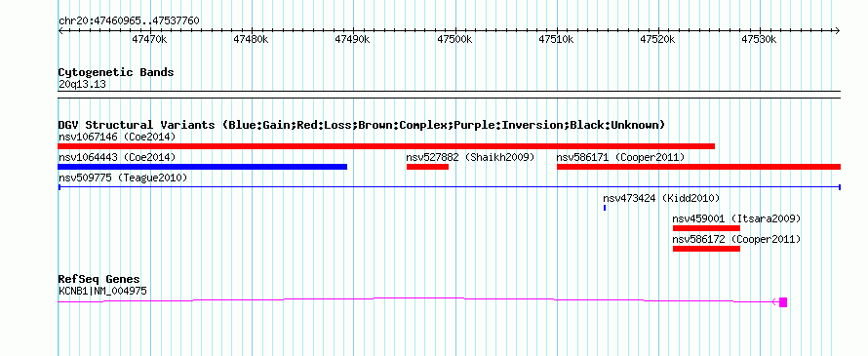The width and height of the screenshot is (868, 356).
Task: Click the nsv509775 (Teague2010) thin blue line
Action: (450, 187)
